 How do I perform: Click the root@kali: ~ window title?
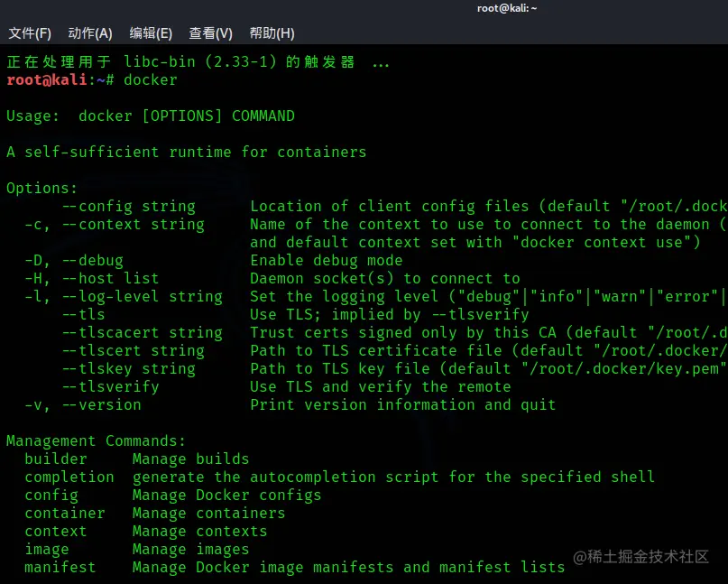[x=507, y=8]
